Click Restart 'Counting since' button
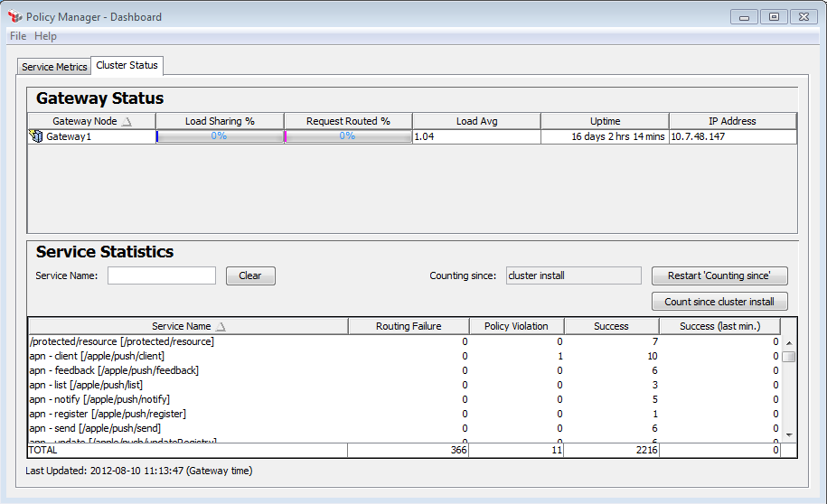The image size is (827, 504). point(719,275)
